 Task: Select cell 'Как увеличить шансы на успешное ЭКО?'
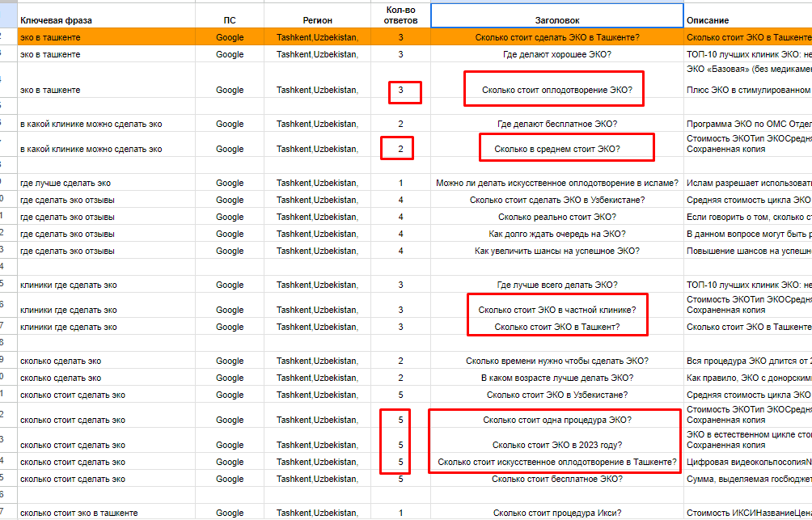click(557, 251)
